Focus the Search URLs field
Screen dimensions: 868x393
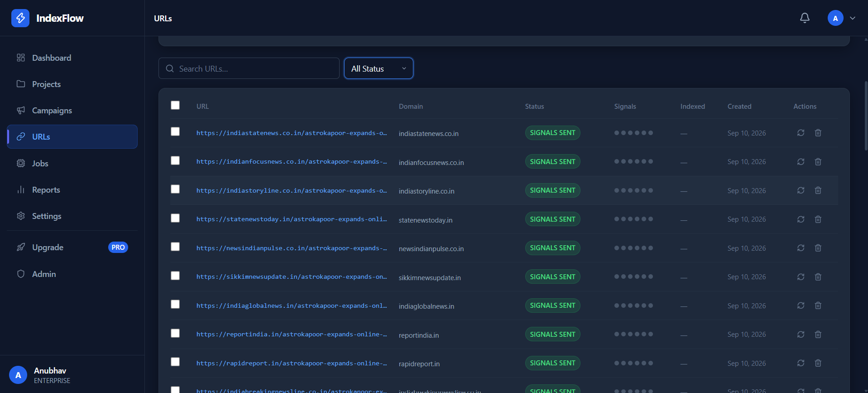point(249,68)
